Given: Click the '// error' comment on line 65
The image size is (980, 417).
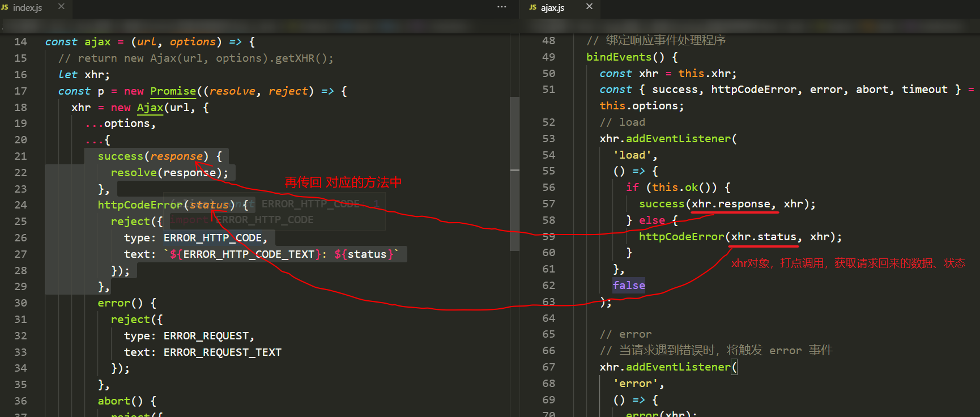Looking at the screenshot, I should 626,334.
